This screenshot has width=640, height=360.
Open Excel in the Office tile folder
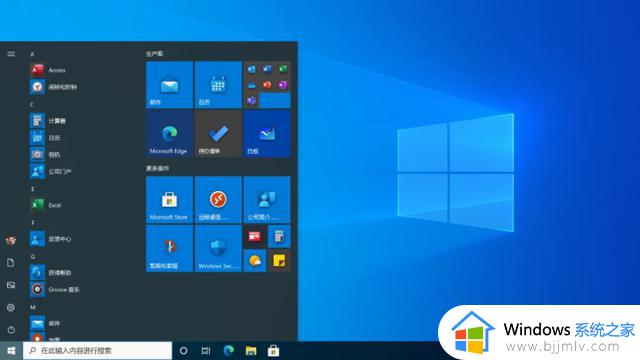282,69
